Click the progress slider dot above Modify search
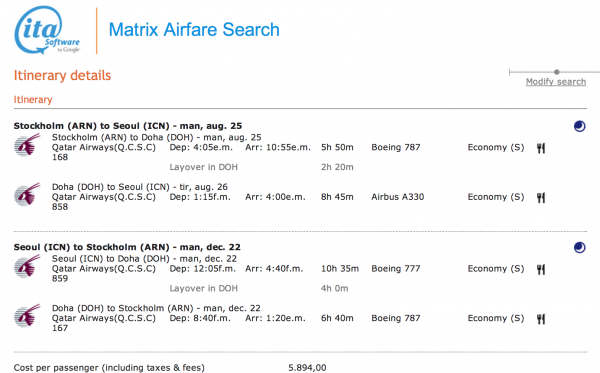This screenshot has width=600, height=373. [557, 72]
